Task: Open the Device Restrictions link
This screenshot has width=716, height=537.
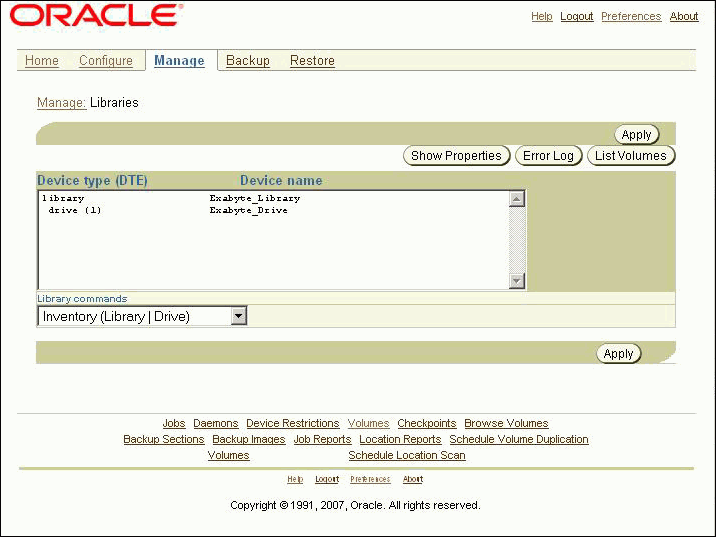Action: pyautogui.click(x=293, y=423)
